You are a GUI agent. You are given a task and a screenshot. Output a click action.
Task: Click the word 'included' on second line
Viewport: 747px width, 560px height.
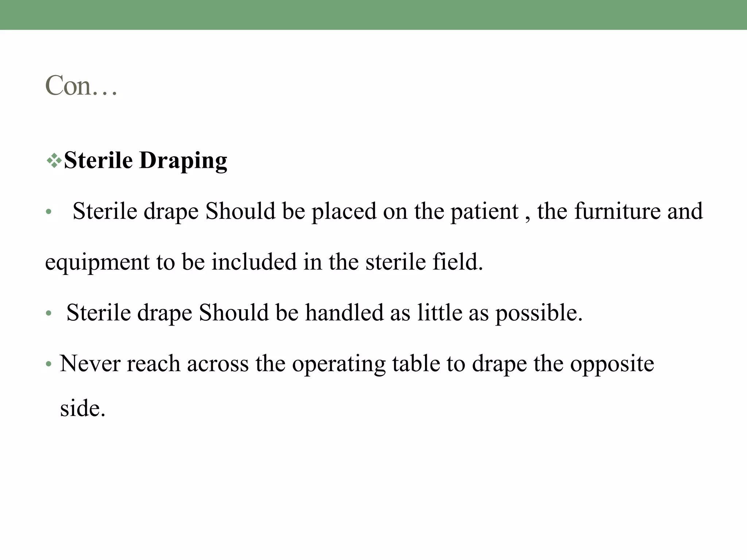(254, 262)
